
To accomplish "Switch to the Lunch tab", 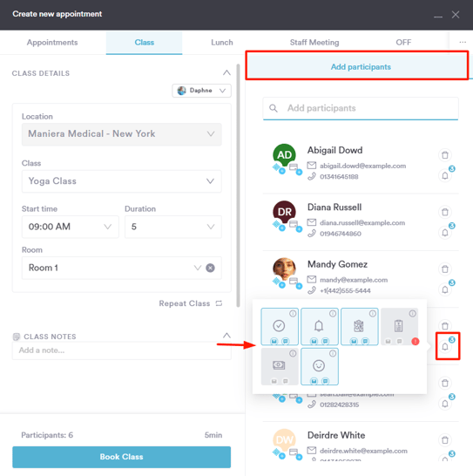I will (x=222, y=42).
